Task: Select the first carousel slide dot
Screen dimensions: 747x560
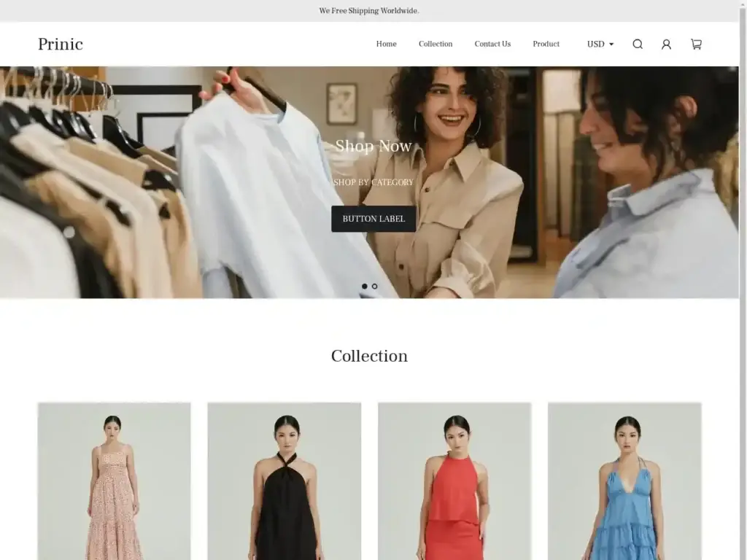Action: click(x=365, y=287)
